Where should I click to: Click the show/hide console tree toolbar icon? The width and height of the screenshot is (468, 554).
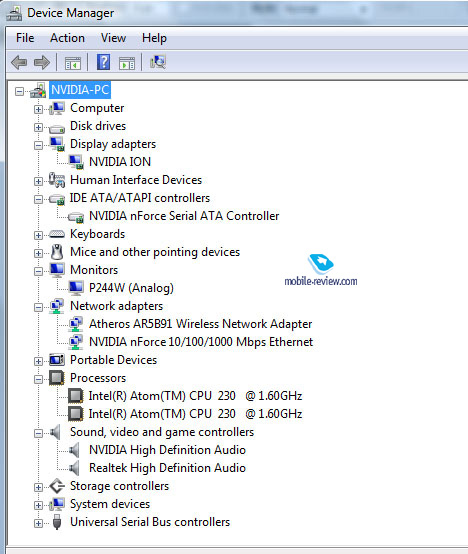73,63
